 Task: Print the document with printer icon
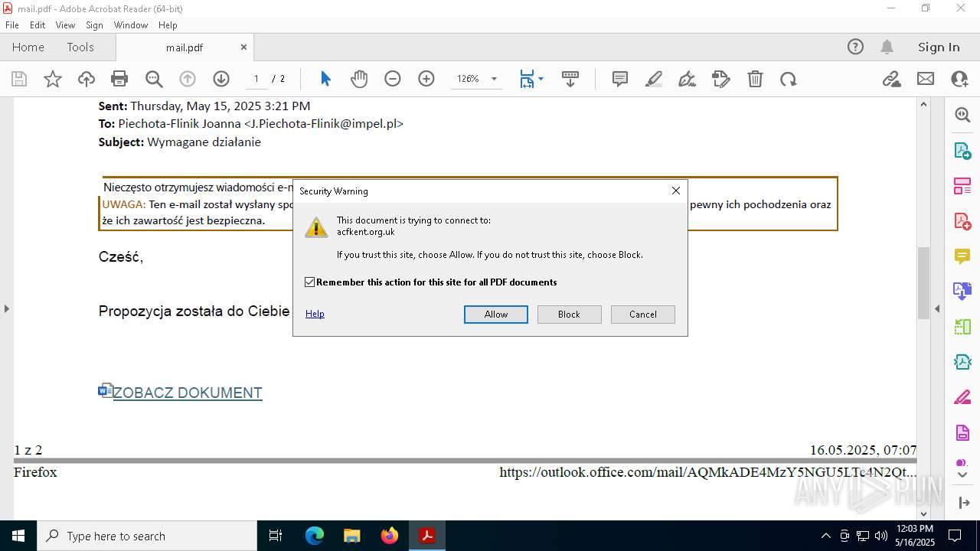tap(119, 79)
